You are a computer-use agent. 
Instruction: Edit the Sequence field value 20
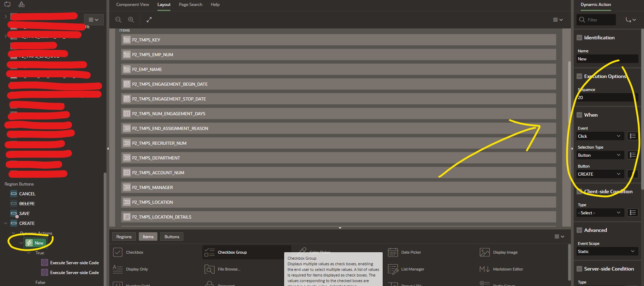(x=607, y=98)
